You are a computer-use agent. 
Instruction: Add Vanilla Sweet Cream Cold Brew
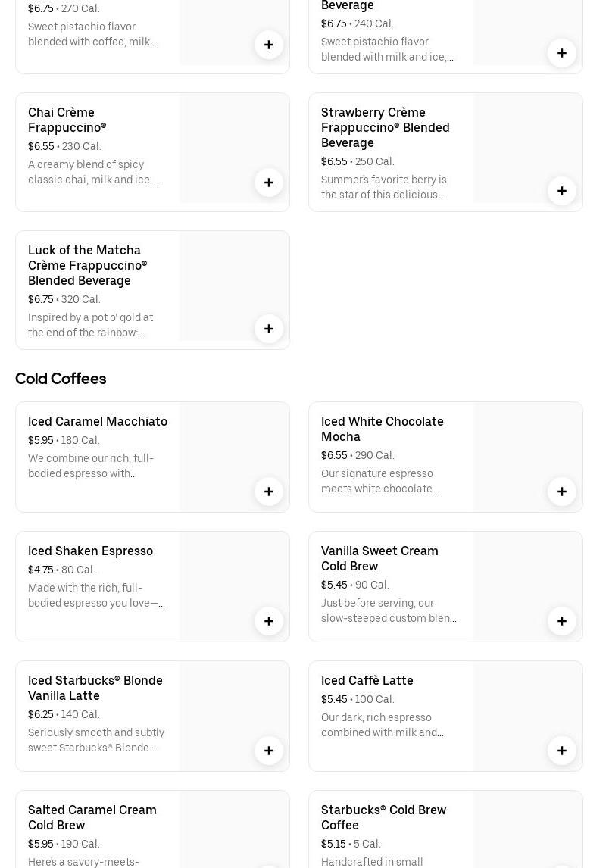562,621
